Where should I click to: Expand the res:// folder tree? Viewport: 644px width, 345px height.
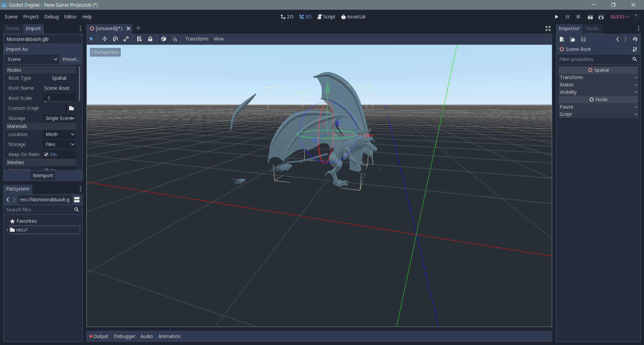pos(7,230)
